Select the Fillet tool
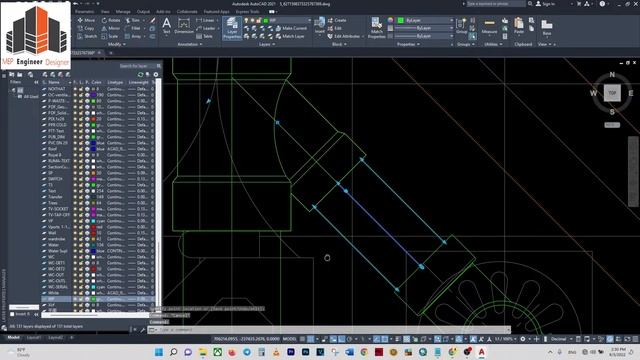 tap(133, 28)
